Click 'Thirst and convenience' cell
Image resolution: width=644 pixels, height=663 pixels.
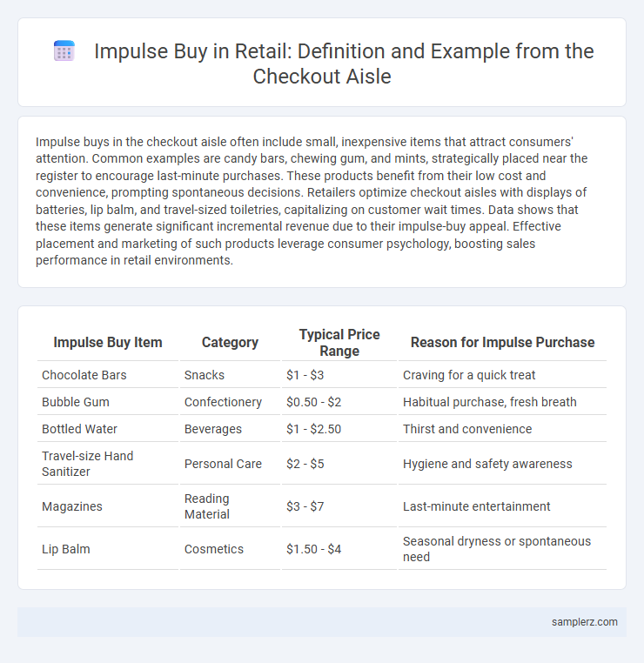tap(502, 429)
